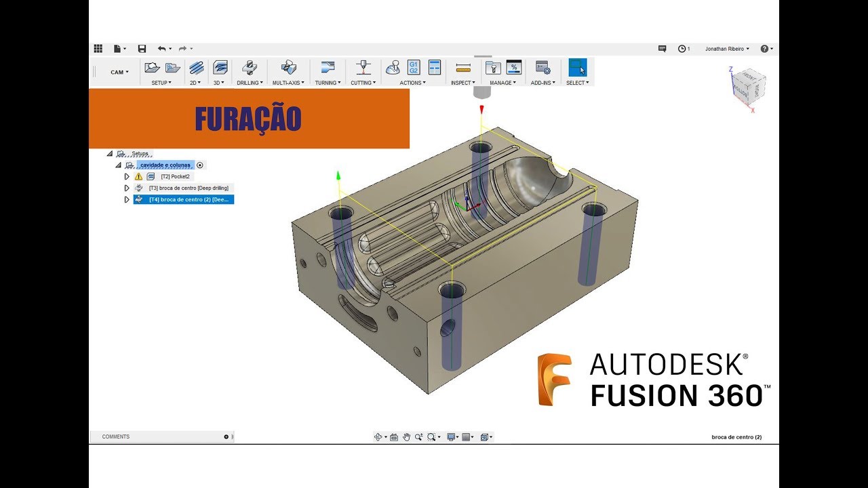This screenshot has width=868, height=488.
Task: Select the [T2] Pocket2 operation
Action: click(176, 176)
